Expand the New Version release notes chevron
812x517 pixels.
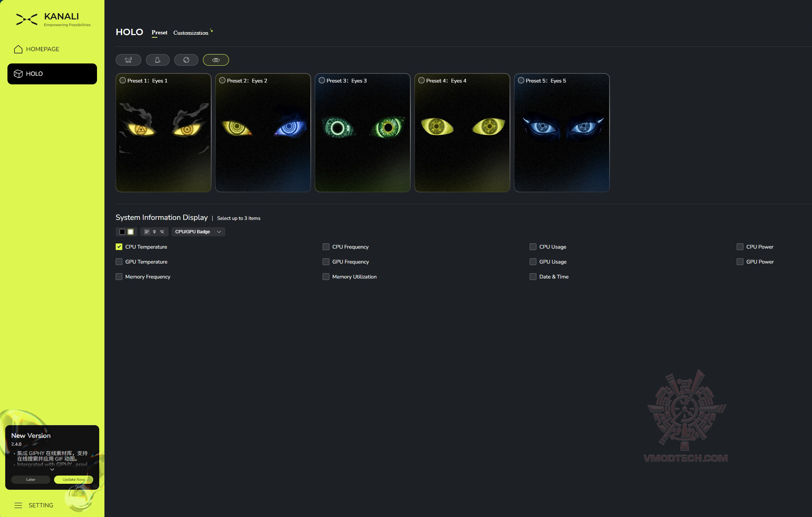(x=52, y=470)
